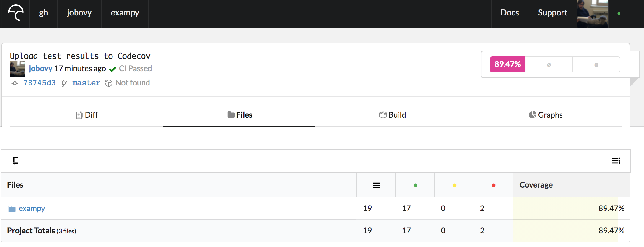Open the Docs page
This screenshot has height=247, width=644.
(510, 13)
